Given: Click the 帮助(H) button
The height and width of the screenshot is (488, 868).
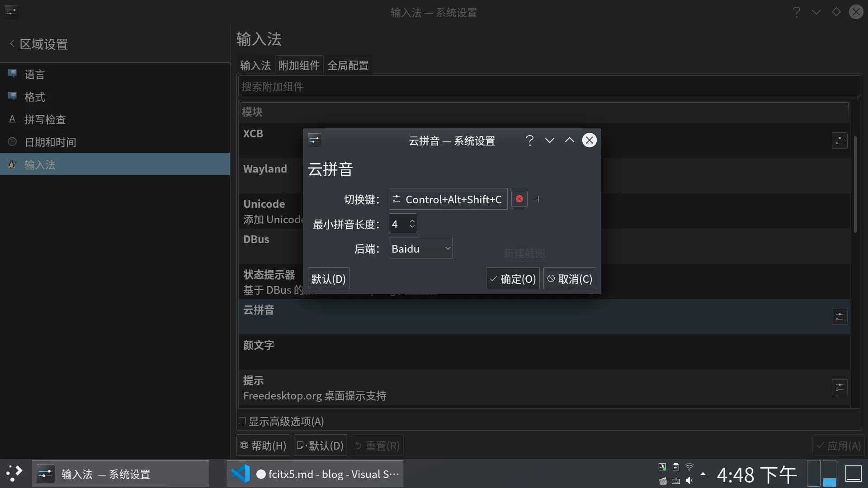Looking at the screenshot, I should point(263,446).
